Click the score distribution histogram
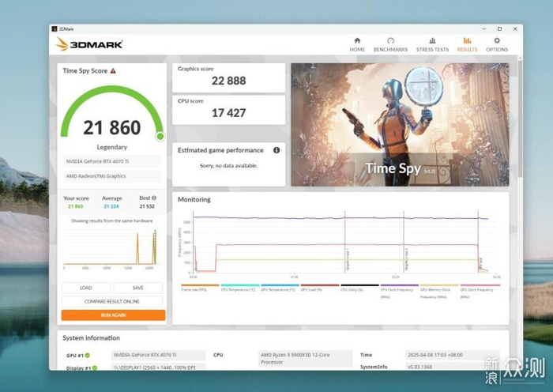 tap(112, 249)
